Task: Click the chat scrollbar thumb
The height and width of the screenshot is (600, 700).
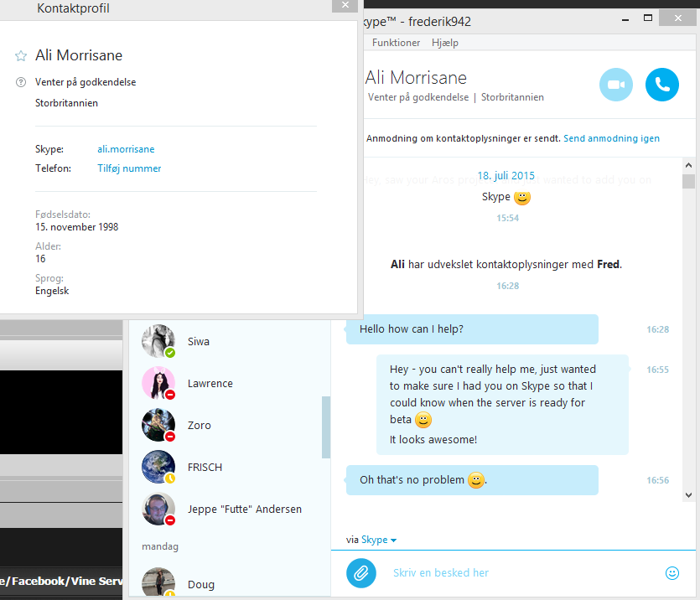Action: [x=688, y=182]
